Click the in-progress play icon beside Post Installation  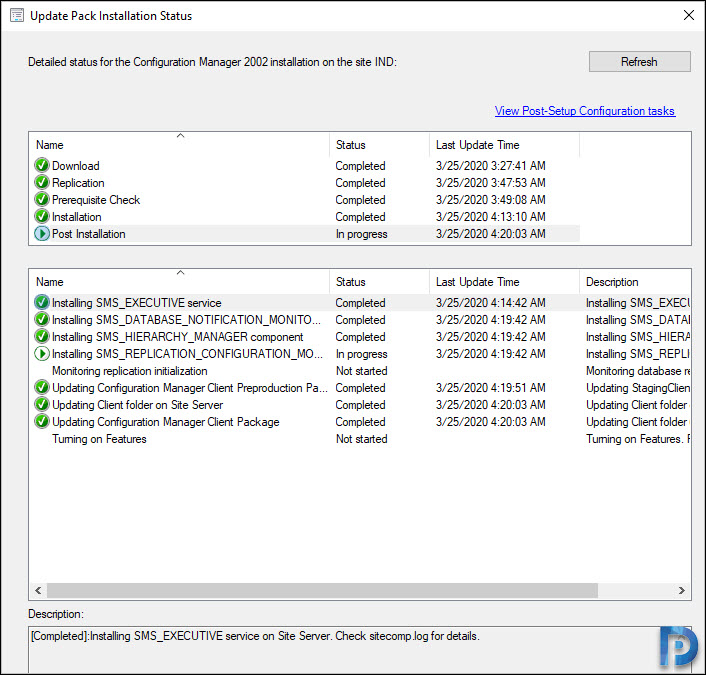pyautogui.click(x=42, y=234)
